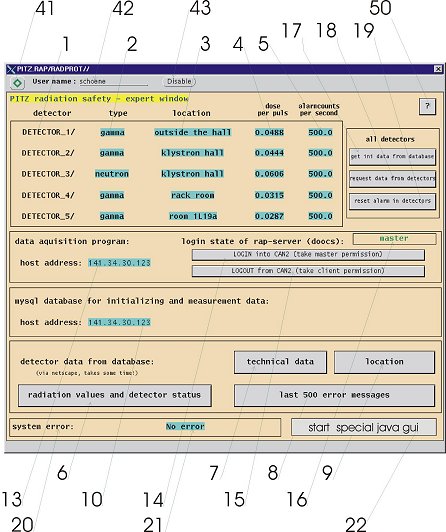Click 'klystron hall' location of DETECTOR_3
Screen dimensions: 446x532
pos(192,174)
